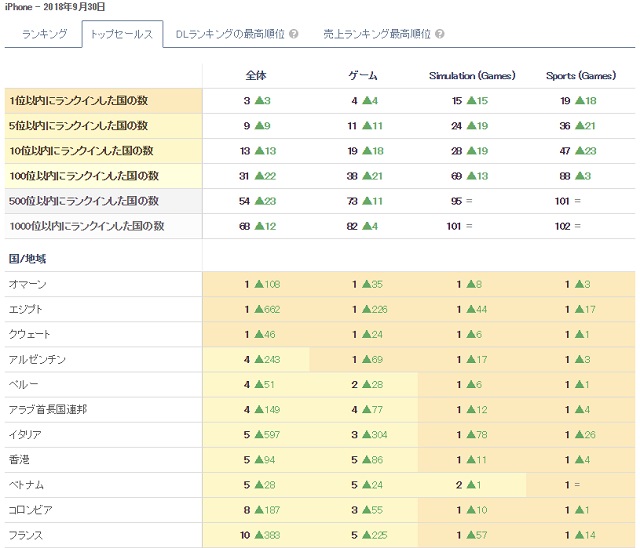This screenshot has height=548, width=640.
Task: Click ベトナム Sports cell showing 1 =
Action: 581,485
